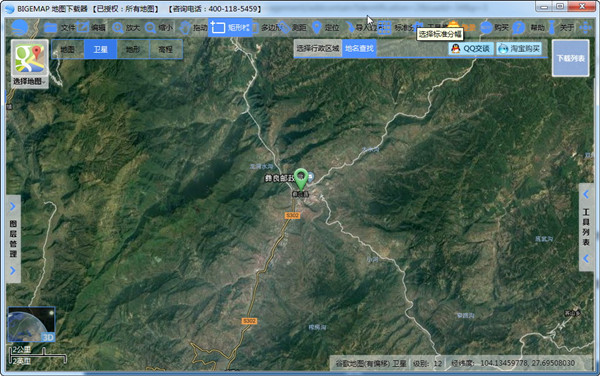600x376 pixels.
Task: Click the 登录 login icon
Action: (454, 25)
